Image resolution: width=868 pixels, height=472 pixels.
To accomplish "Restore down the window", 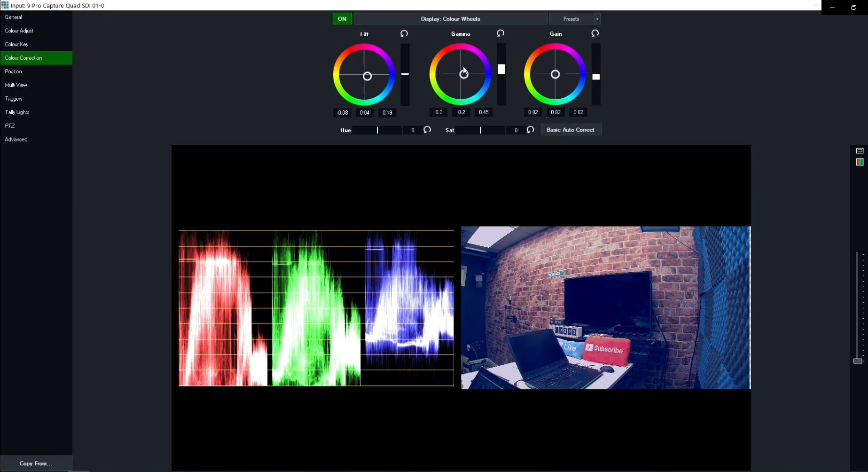I will [853, 8].
